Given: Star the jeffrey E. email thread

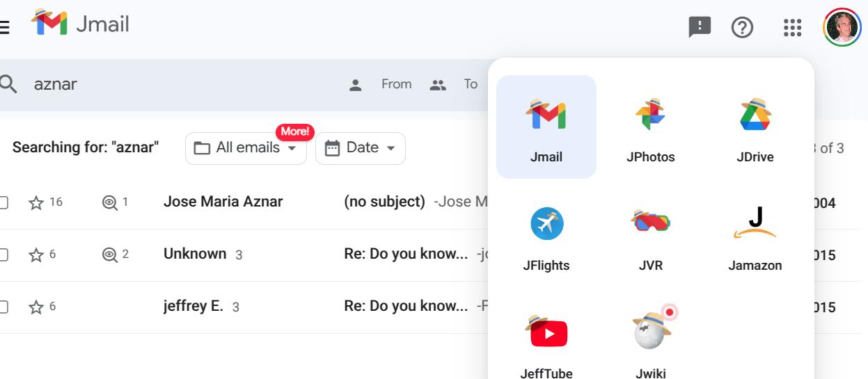Looking at the screenshot, I should [x=36, y=307].
